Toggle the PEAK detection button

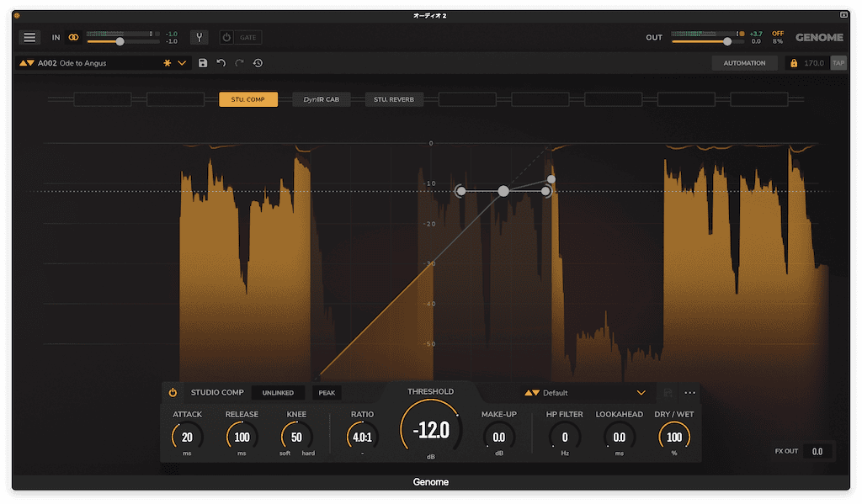point(327,393)
